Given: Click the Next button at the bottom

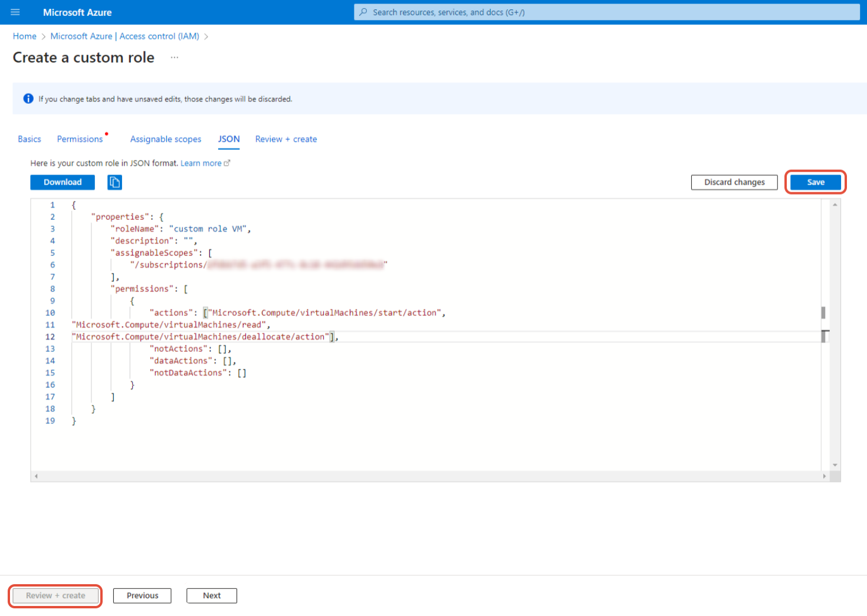Looking at the screenshot, I should tap(212, 595).
